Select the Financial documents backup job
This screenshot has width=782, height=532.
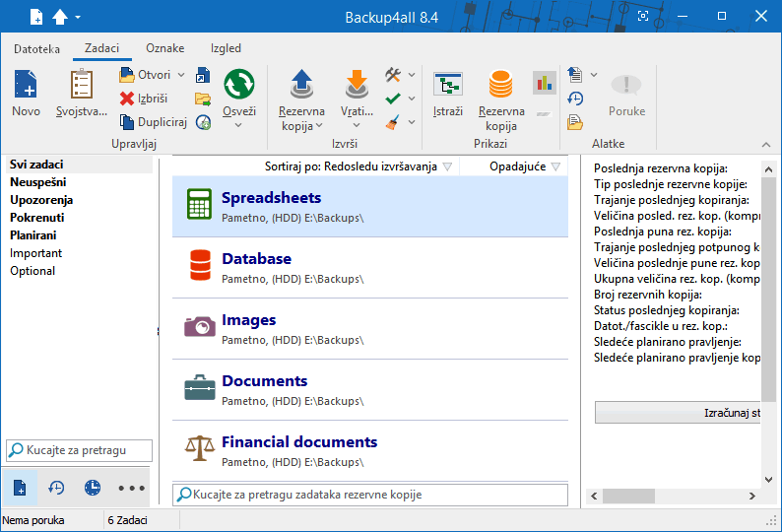[x=370, y=450]
